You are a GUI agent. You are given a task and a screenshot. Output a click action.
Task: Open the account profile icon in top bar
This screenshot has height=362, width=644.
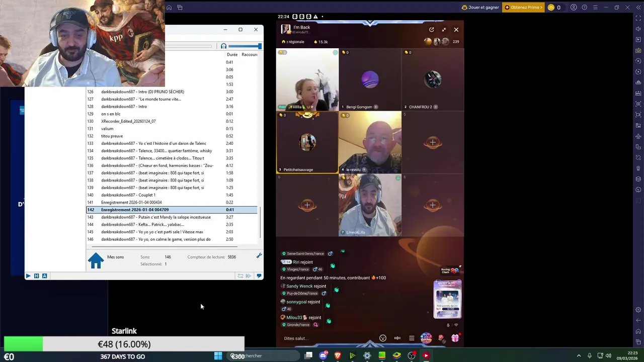coord(574,8)
